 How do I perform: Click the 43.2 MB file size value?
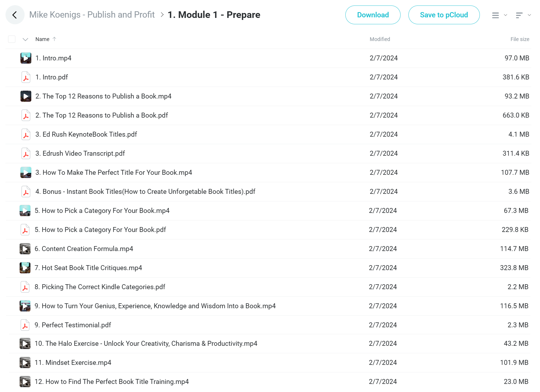516,343
